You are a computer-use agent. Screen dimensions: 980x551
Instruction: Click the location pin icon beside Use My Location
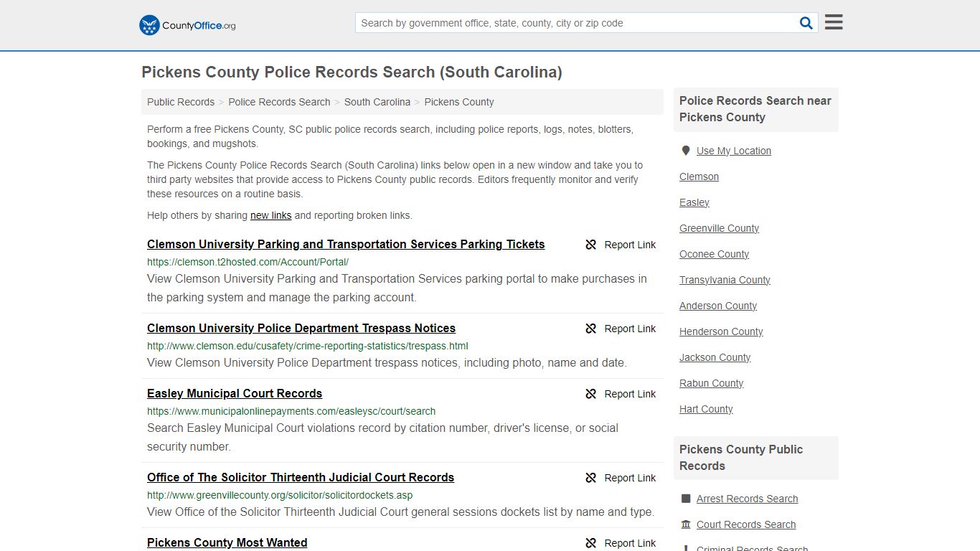(x=686, y=151)
